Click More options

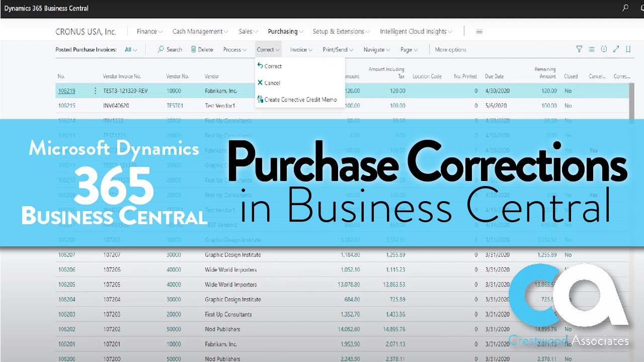click(450, 50)
